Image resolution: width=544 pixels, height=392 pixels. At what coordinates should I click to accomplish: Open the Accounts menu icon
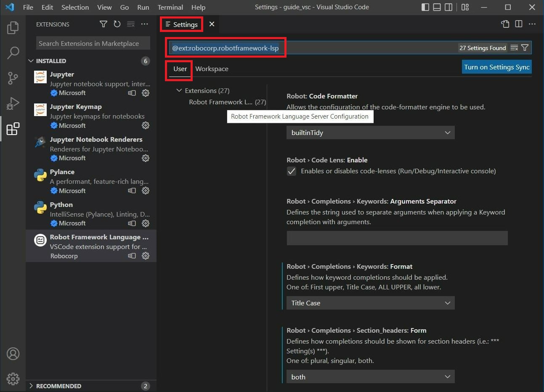pyautogui.click(x=13, y=354)
